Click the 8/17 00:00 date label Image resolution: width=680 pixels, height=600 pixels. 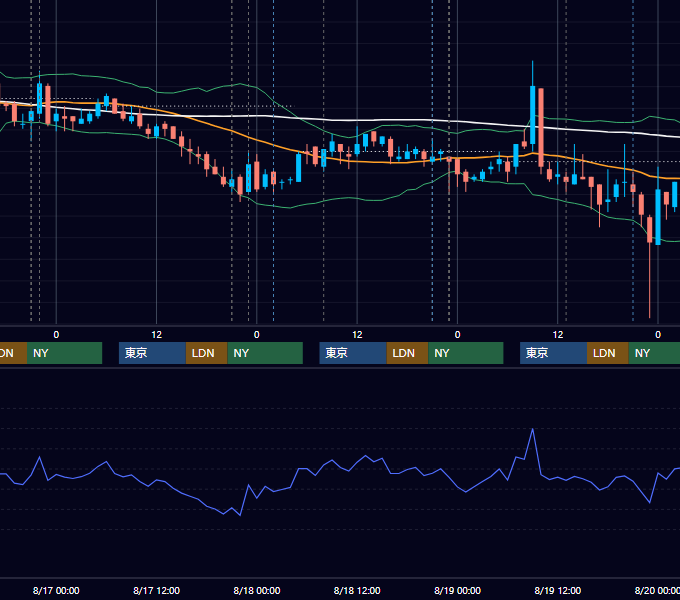(x=56, y=590)
